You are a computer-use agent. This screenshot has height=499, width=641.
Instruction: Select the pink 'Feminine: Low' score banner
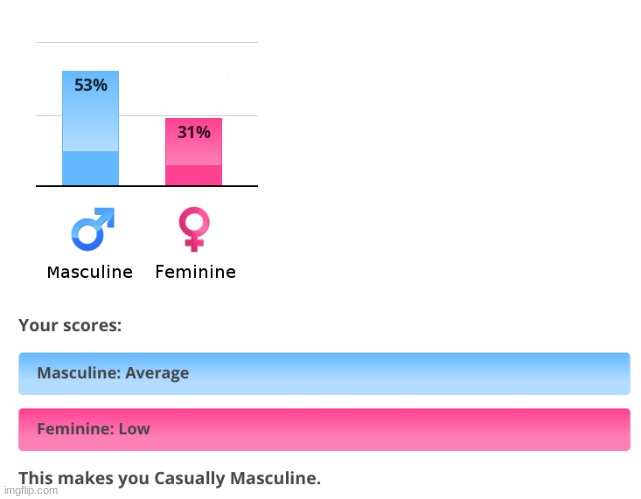[324, 430]
